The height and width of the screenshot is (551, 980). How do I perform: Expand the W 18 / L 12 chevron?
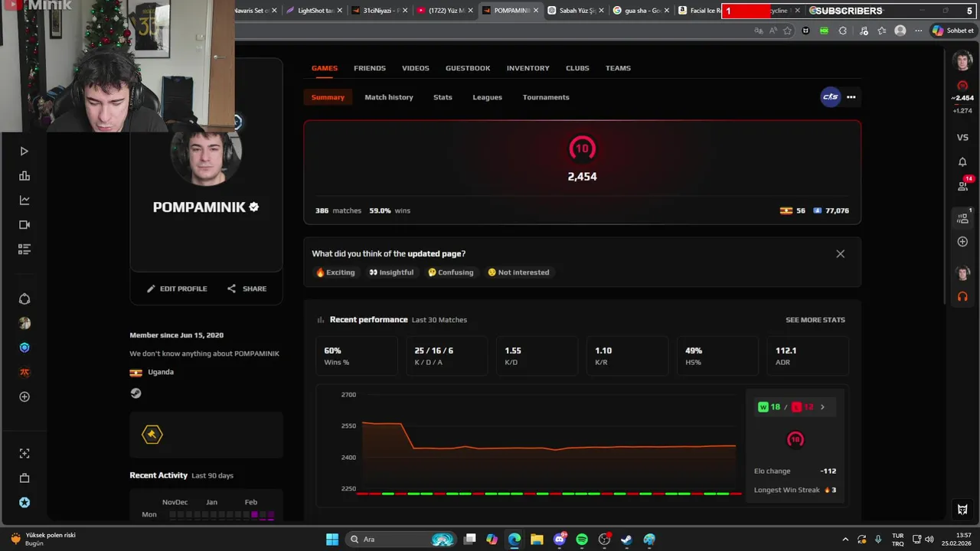click(822, 407)
